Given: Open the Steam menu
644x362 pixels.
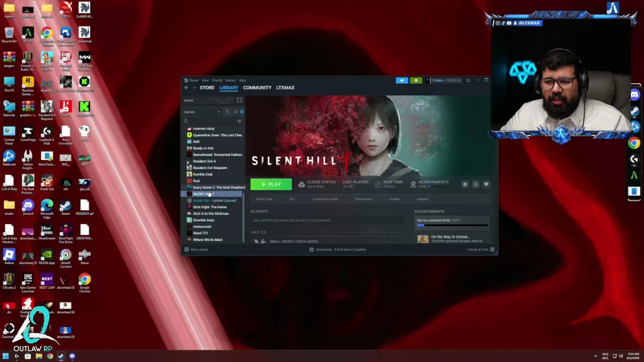Looking at the screenshot, I should [x=194, y=80].
